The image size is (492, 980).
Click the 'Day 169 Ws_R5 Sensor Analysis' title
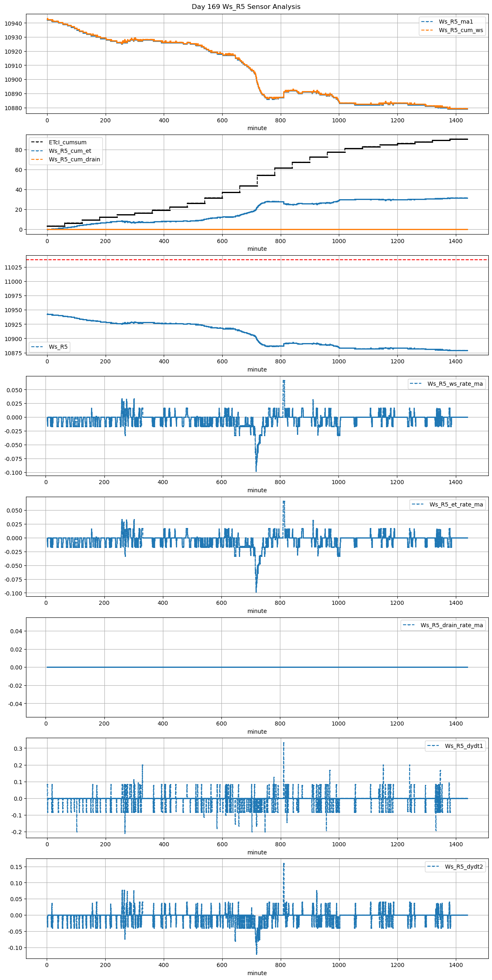point(246,7)
